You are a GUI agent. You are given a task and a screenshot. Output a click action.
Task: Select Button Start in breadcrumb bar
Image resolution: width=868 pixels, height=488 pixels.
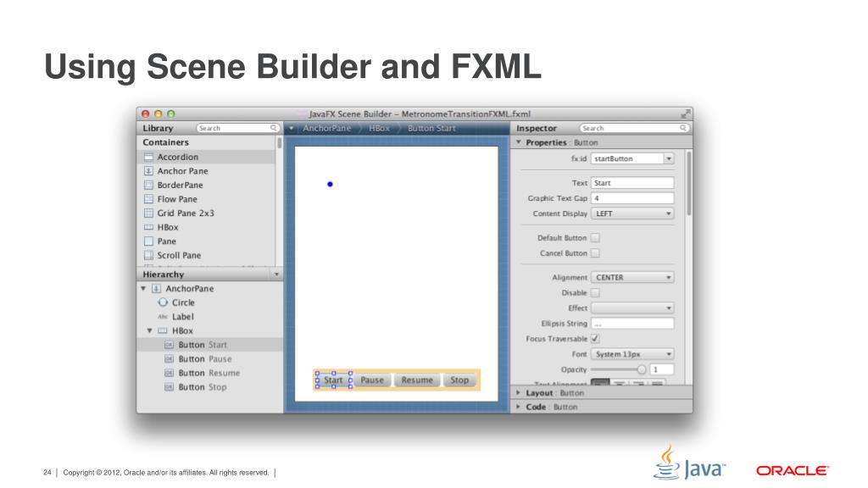(431, 129)
